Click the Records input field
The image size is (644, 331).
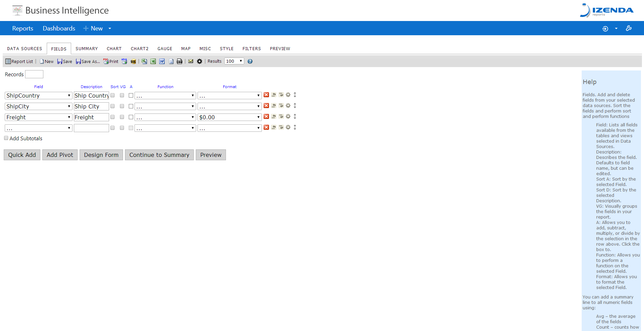(34, 74)
